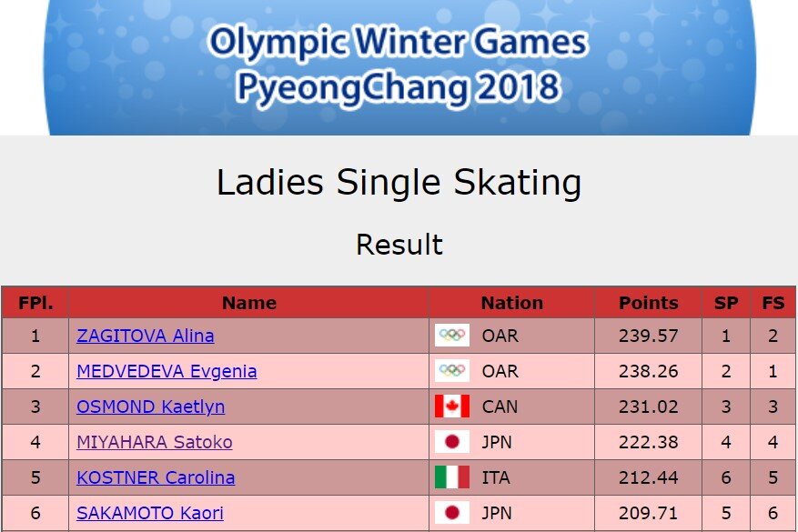Click the Name column header

point(248,303)
